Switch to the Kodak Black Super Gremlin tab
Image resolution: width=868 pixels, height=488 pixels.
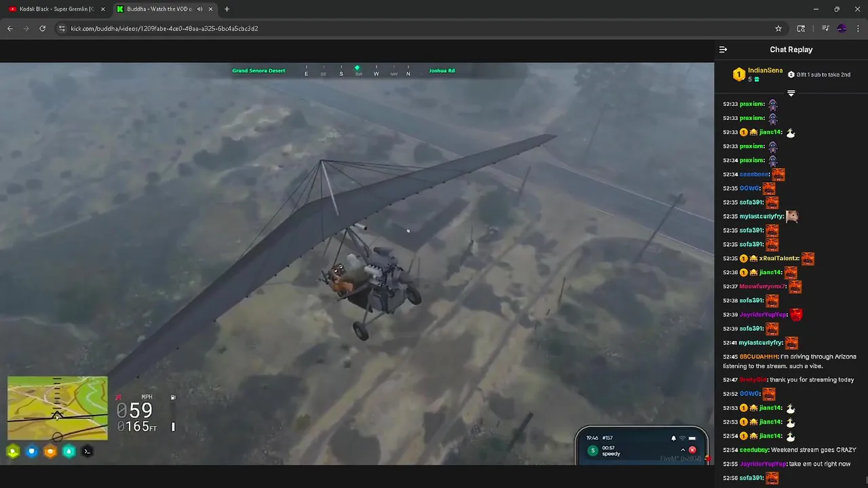click(56, 9)
